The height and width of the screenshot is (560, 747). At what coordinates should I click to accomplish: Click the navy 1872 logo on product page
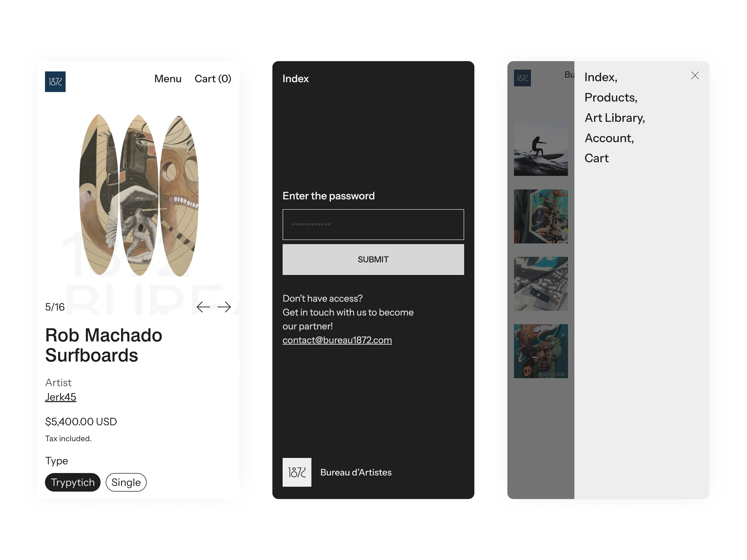55,82
